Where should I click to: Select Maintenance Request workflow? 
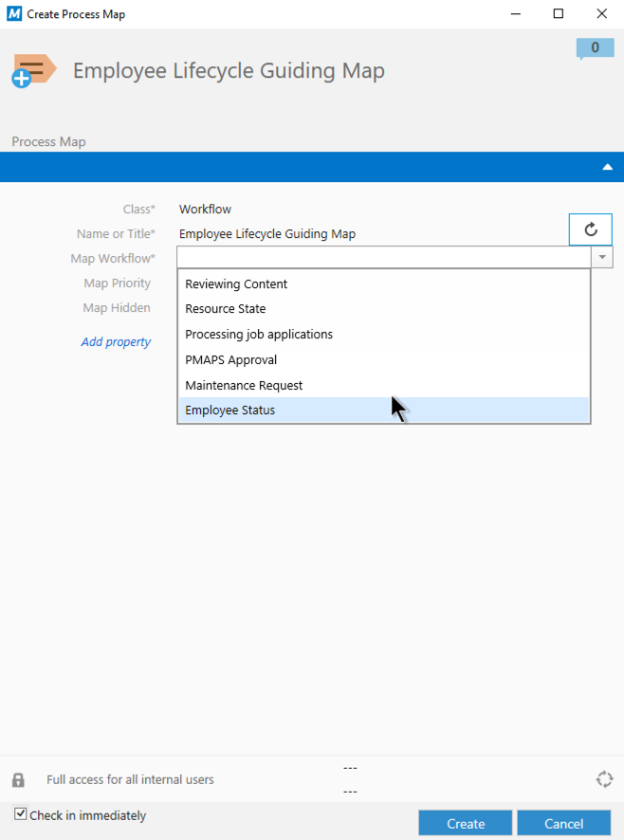pyautogui.click(x=384, y=385)
